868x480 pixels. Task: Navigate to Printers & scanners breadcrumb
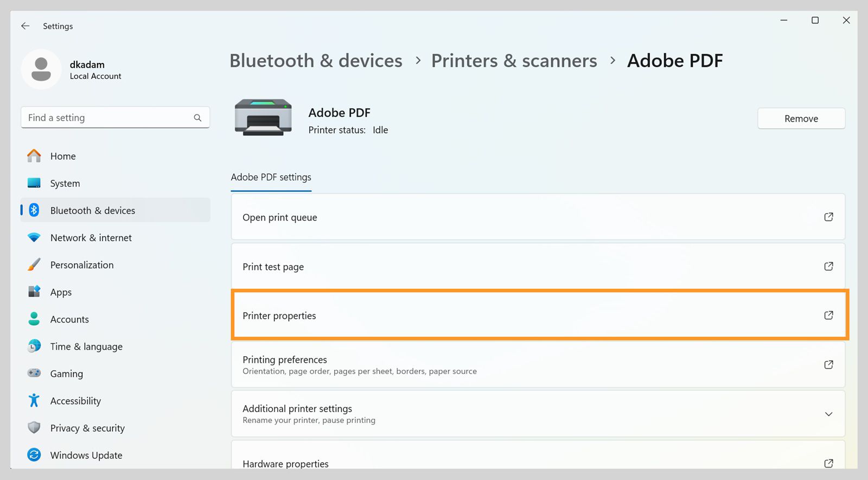point(514,61)
